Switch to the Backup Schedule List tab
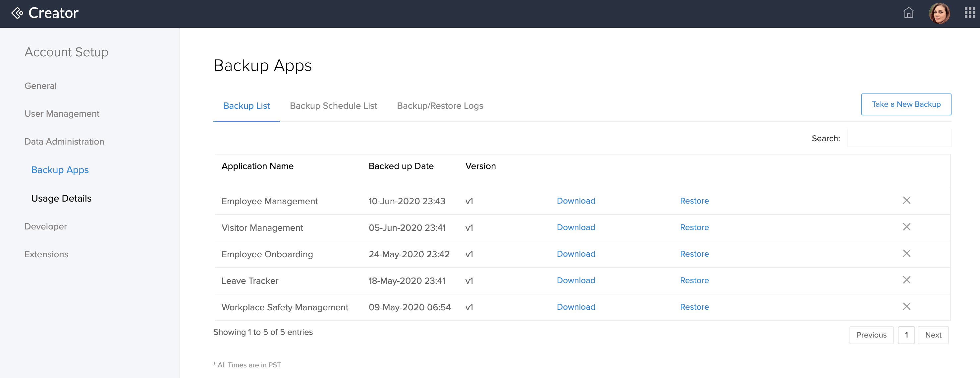980x378 pixels. (x=333, y=106)
